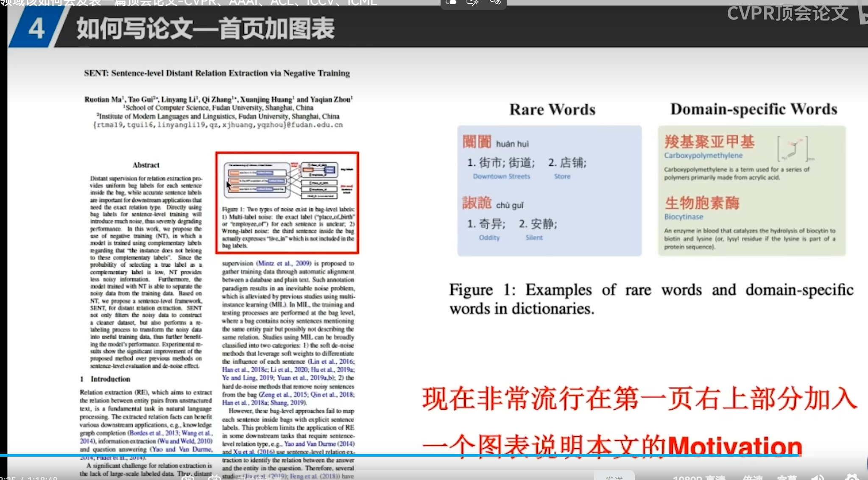The image size is (868, 480).
Task: Open the 倍速 playback speed menu
Action: (x=753, y=478)
